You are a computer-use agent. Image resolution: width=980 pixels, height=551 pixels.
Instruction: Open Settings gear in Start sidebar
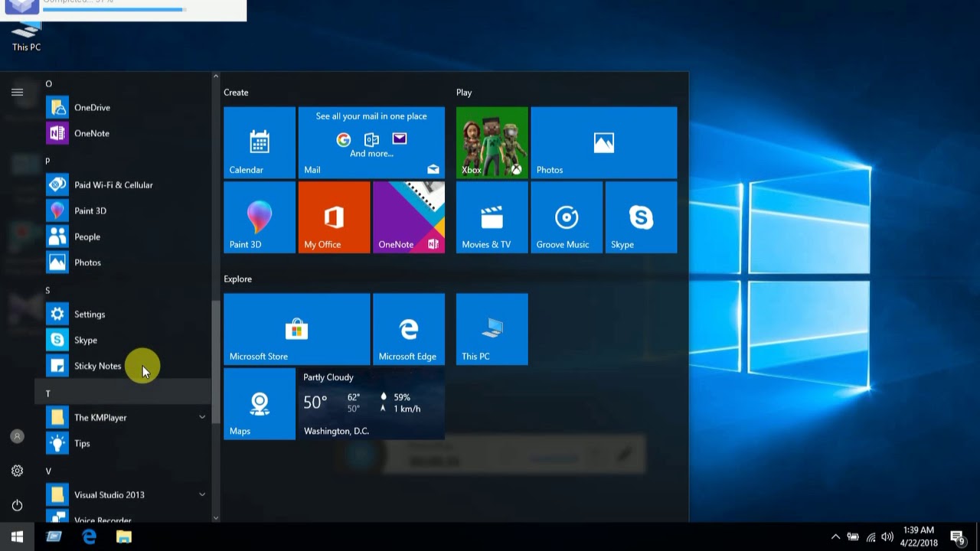pyautogui.click(x=17, y=471)
